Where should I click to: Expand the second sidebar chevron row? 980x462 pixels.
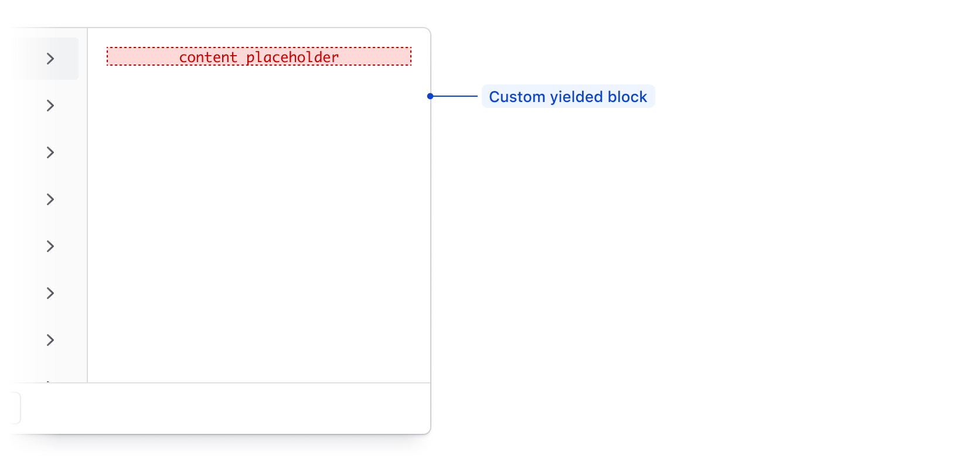tap(50, 106)
